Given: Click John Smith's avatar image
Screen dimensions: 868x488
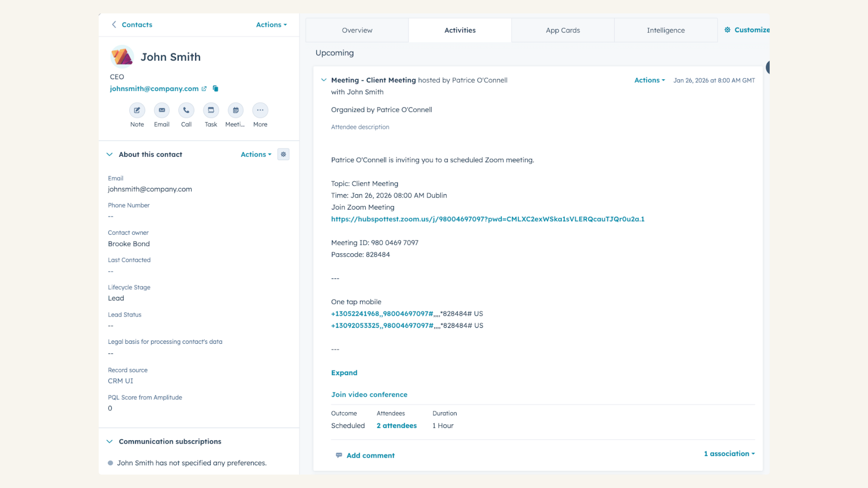Looking at the screenshot, I should (122, 56).
